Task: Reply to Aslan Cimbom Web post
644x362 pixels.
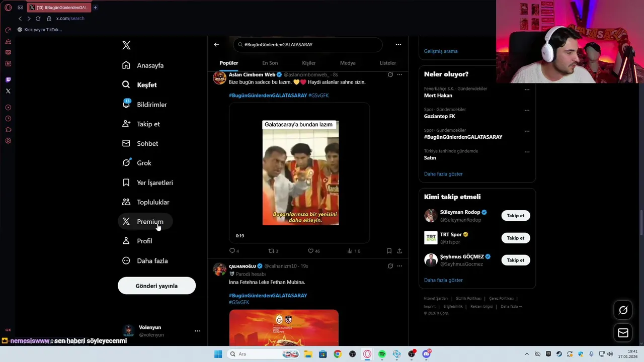Action: [x=234, y=251]
